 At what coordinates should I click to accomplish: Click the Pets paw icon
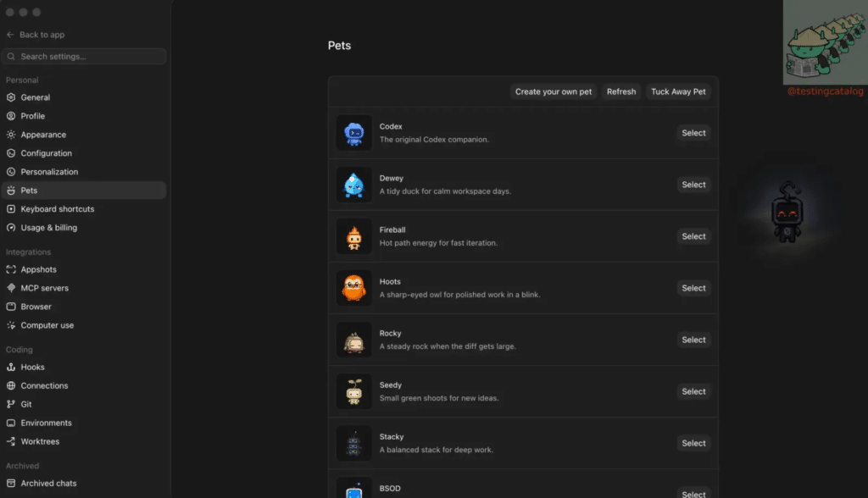tap(11, 191)
